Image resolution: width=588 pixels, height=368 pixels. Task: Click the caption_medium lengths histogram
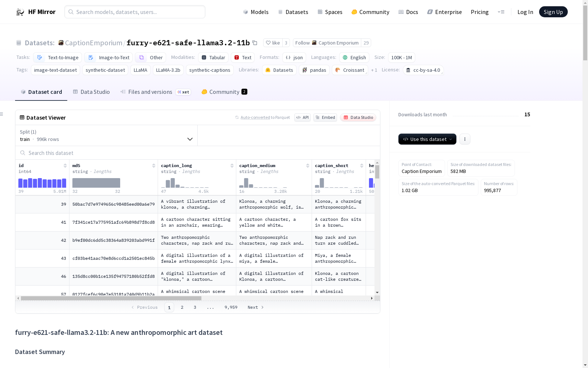tap(263, 183)
